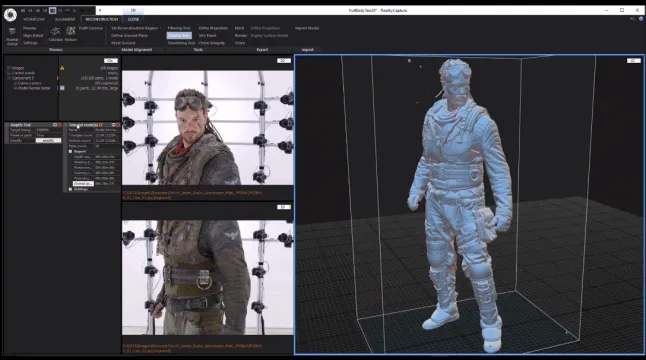Expand the Model Normal Detail node
The height and width of the screenshot is (360, 646).
(15, 88)
